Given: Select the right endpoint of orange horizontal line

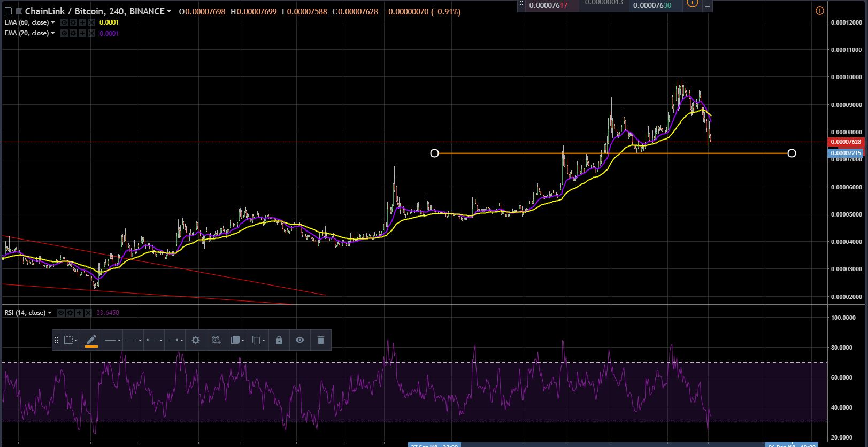Looking at the screenshot, I should pos(792,153).
